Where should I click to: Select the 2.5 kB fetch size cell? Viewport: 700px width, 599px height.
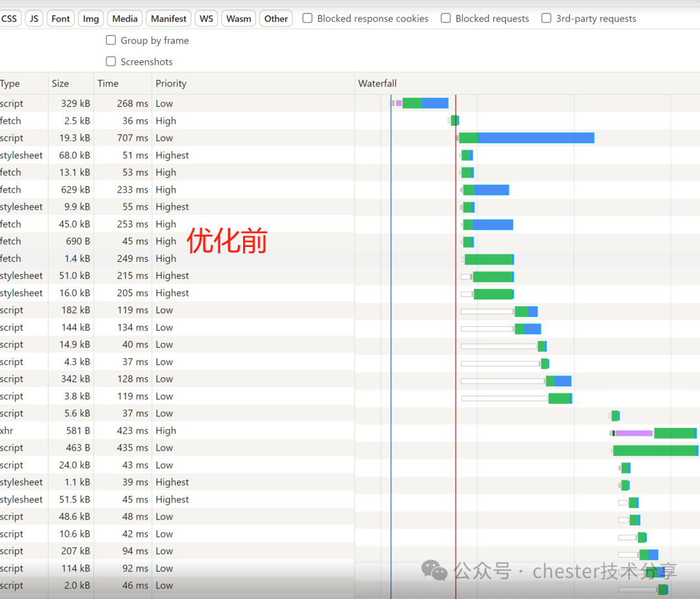(76, 121)
